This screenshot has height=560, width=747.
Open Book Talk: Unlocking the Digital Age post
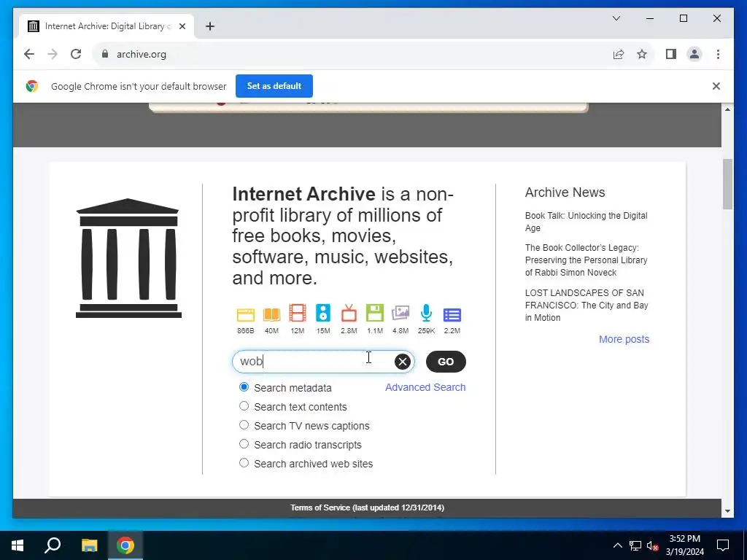tap(586, 222)
